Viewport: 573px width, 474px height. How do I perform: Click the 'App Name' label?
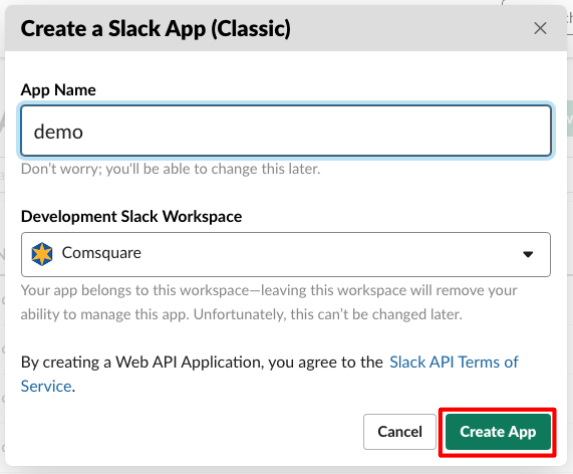tap(58, 90)
